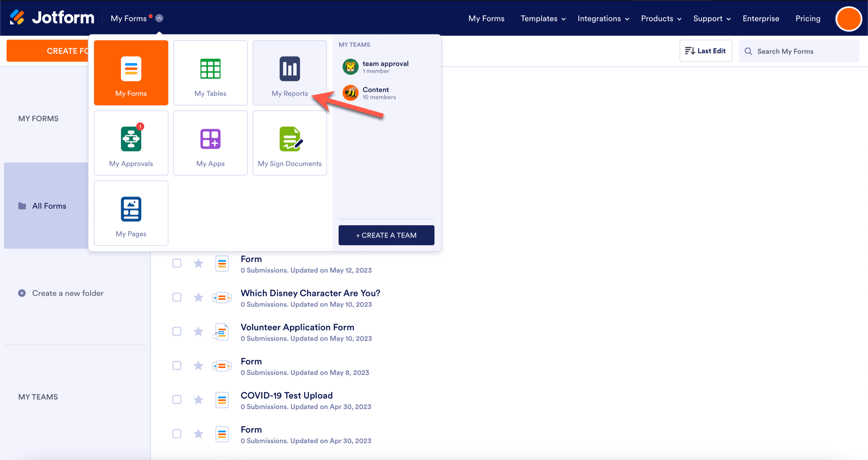Screen dimensions: 868x460
Task: Open the My Pages tile
Action: click(131, 213)
